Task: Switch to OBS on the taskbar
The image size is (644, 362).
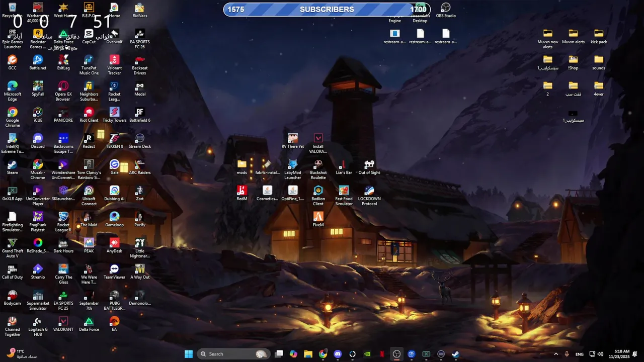Action: click(x=396, y=354)
